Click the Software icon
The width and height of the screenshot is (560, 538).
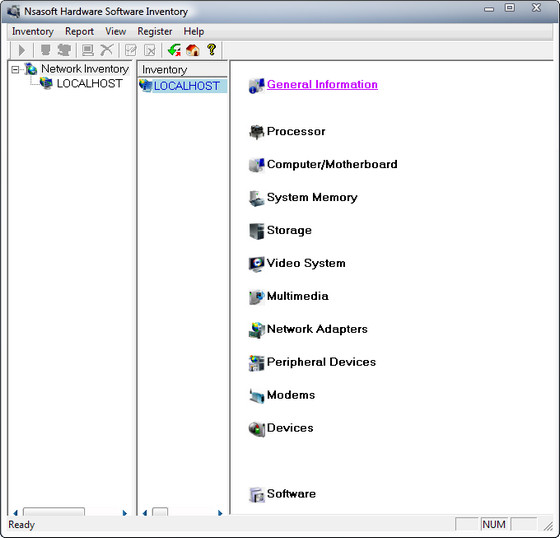(256, 494)
